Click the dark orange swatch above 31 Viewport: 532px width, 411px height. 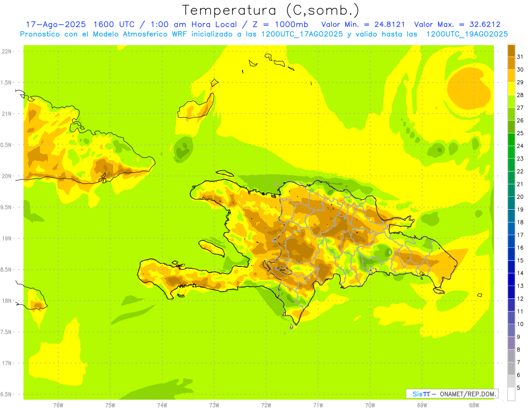[x=511, y=51]
